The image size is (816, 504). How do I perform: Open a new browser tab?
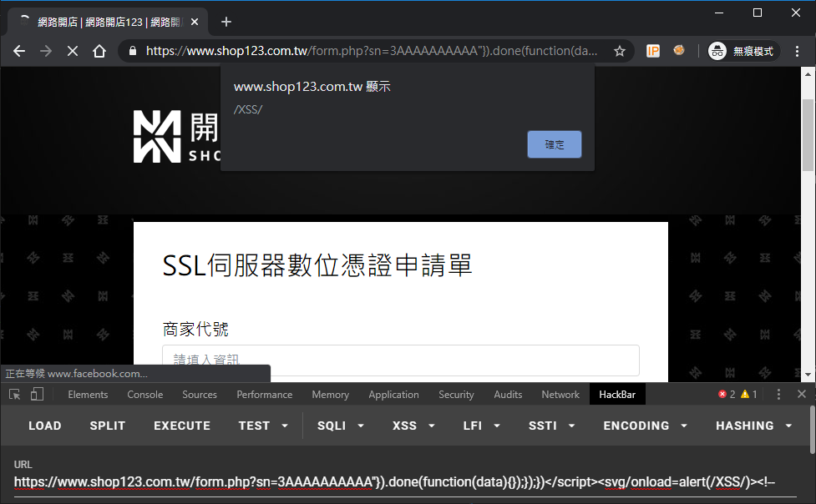(x=226, y=22)
